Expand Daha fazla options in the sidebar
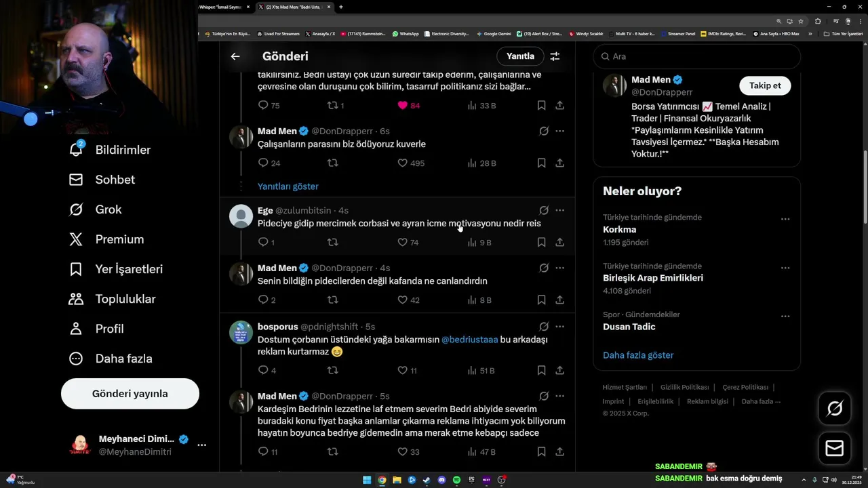 111,359
